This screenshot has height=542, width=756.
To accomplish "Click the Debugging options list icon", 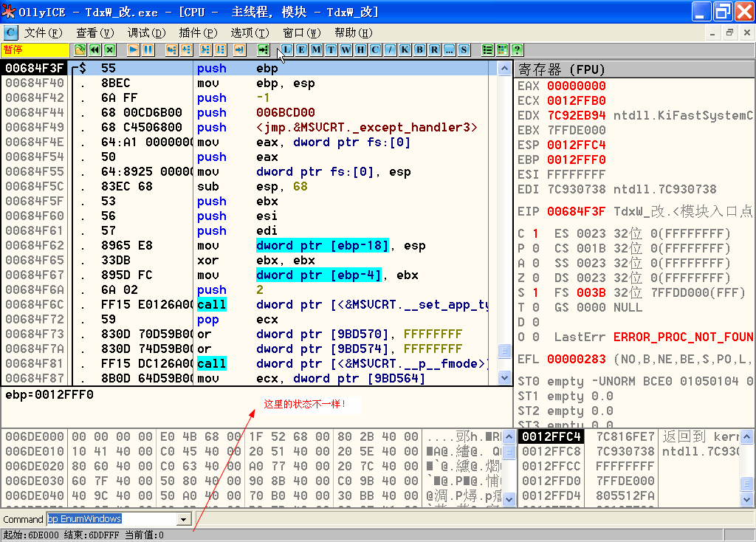I will (x=487, y=49).
